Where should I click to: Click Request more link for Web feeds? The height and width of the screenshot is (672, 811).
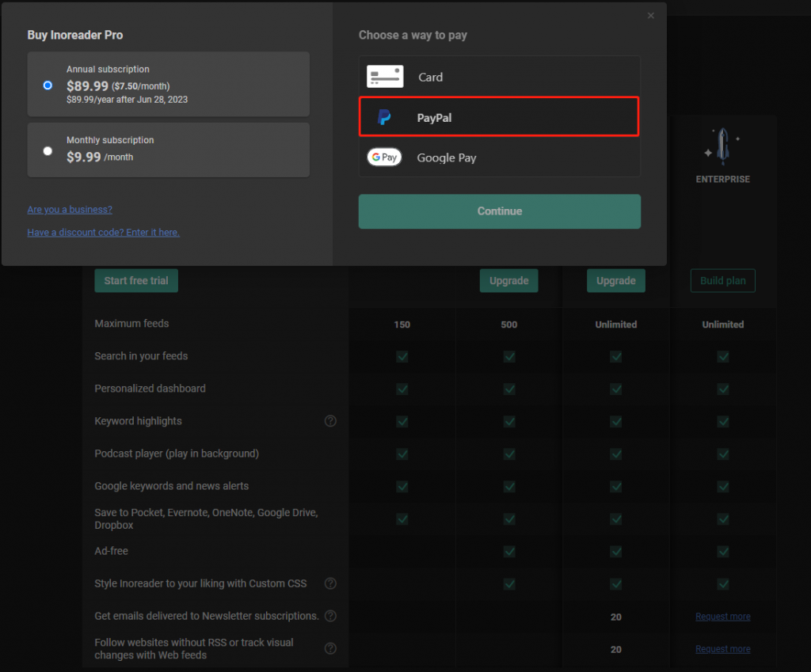[x=722, y=649]
